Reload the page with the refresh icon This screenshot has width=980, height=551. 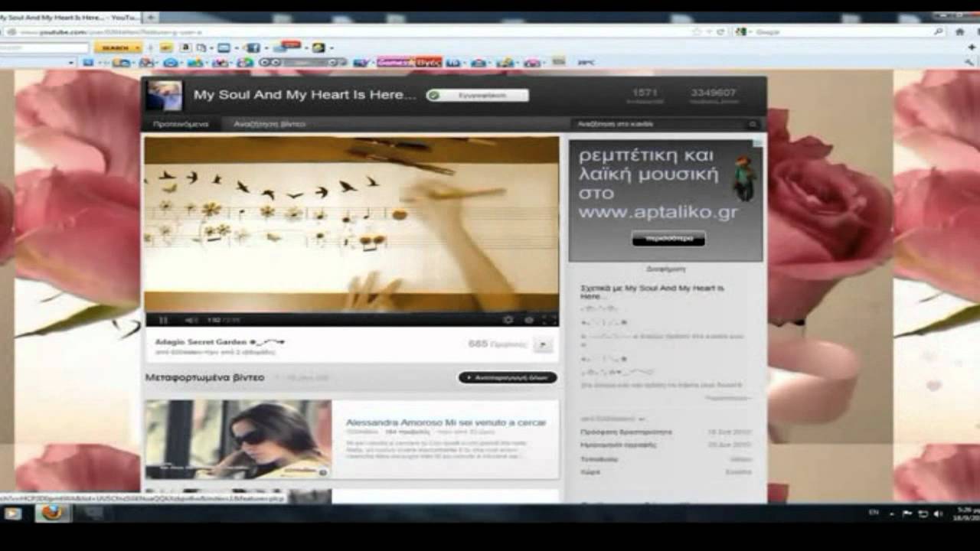coord(720,32)
